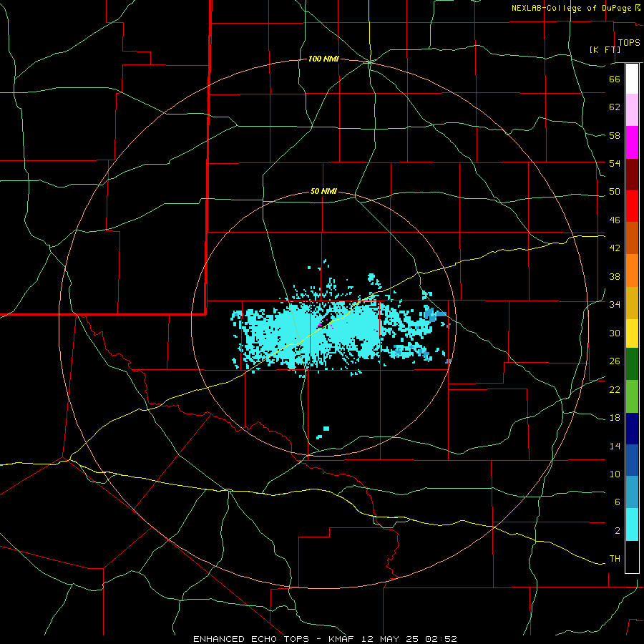The height and width of the screenshot is (644, 644).
Task: Click the "42" legend value
Action: pos(615,248)
